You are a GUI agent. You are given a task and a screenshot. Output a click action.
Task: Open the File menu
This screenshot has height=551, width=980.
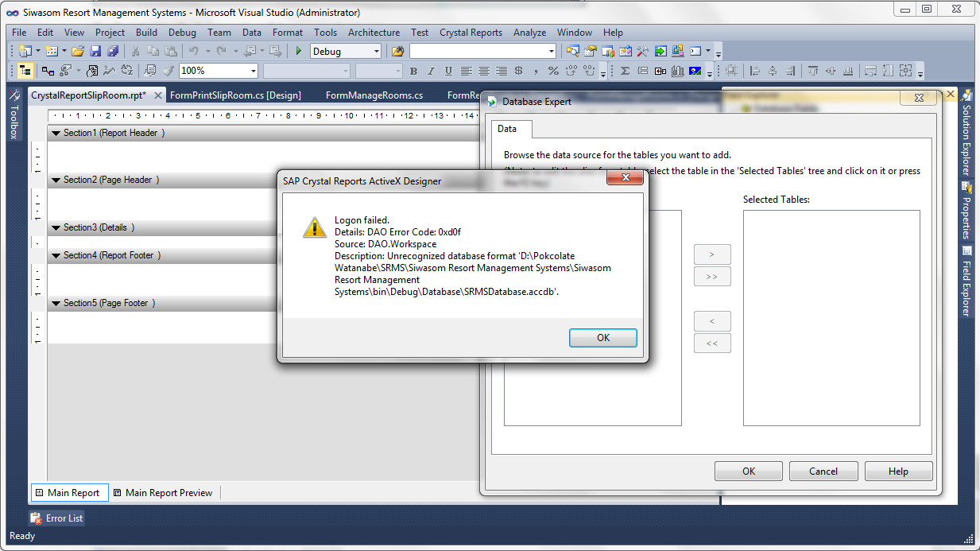click(x=19, y=33)
